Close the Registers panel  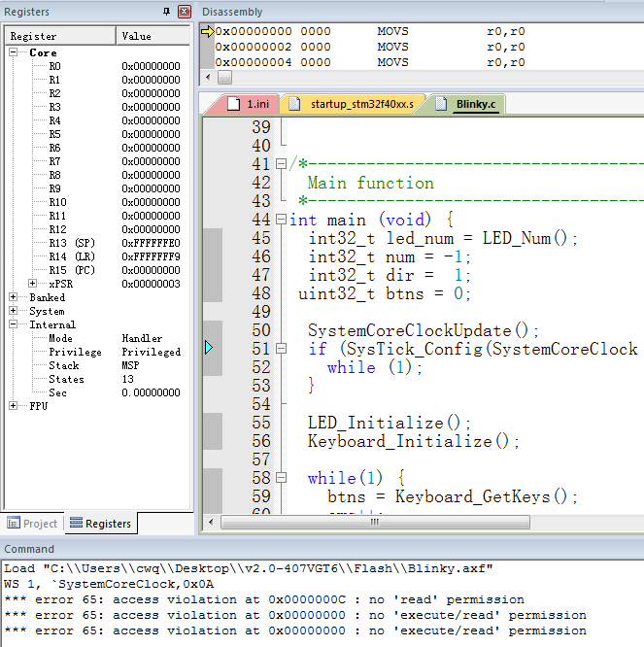185,12
